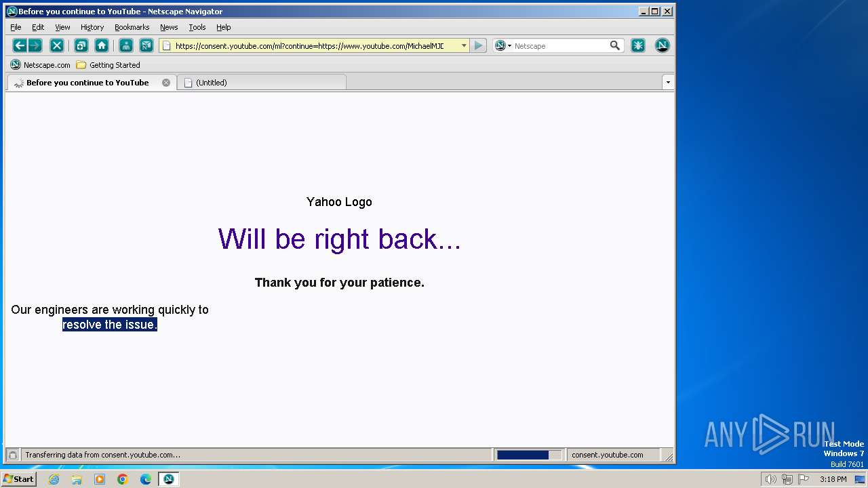
Task: Click the 3:18 PM clock
Action: pos(833,479)
